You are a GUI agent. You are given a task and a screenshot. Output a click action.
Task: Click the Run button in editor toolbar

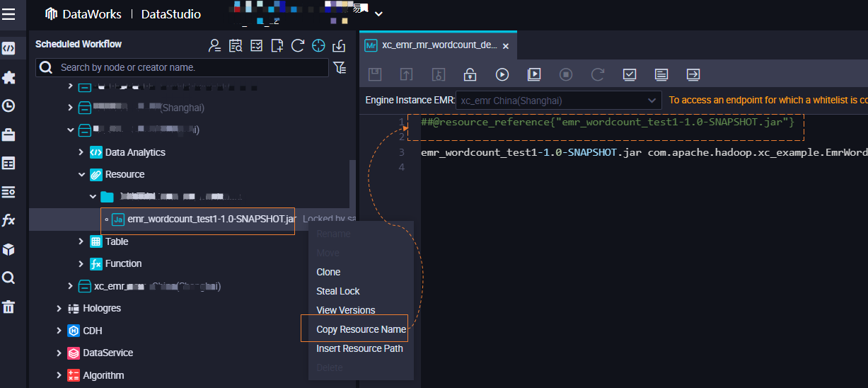click(x=502, y=74)
